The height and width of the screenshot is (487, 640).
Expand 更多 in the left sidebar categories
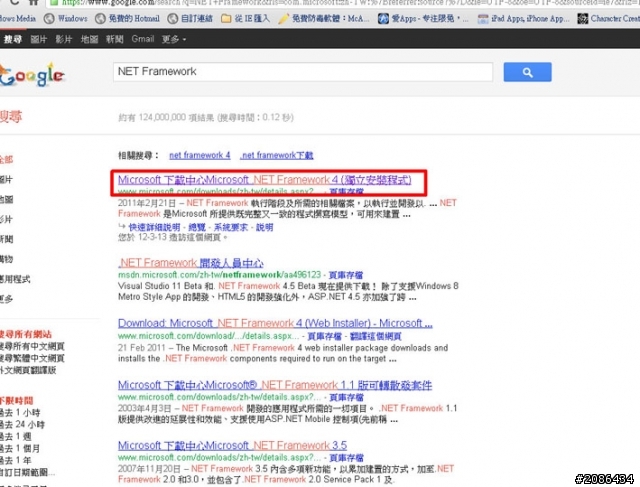(7, 299)
